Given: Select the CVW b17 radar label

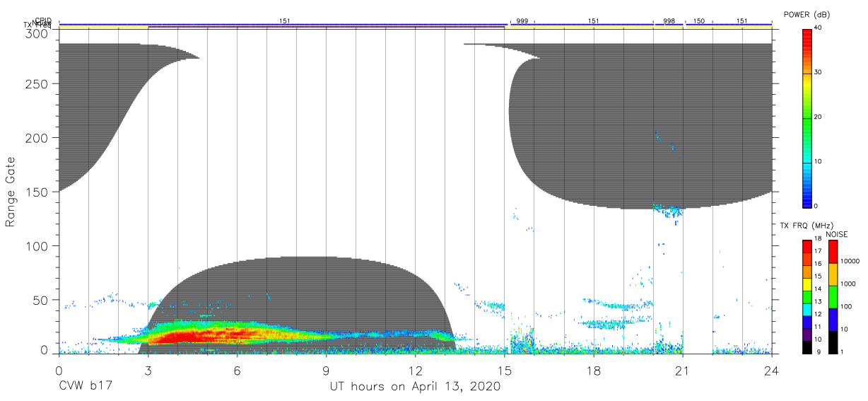Looking at the screenshot, I should coord(85,387).
